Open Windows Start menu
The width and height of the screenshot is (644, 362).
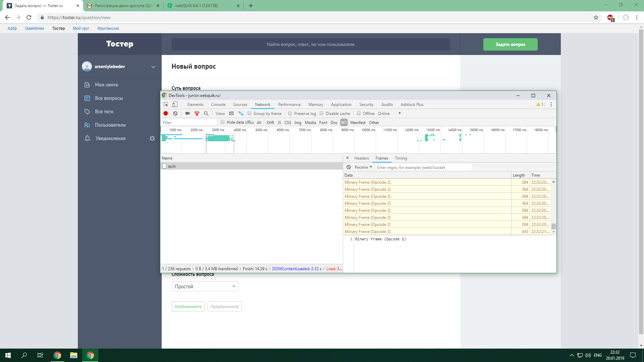click(8, 355)
